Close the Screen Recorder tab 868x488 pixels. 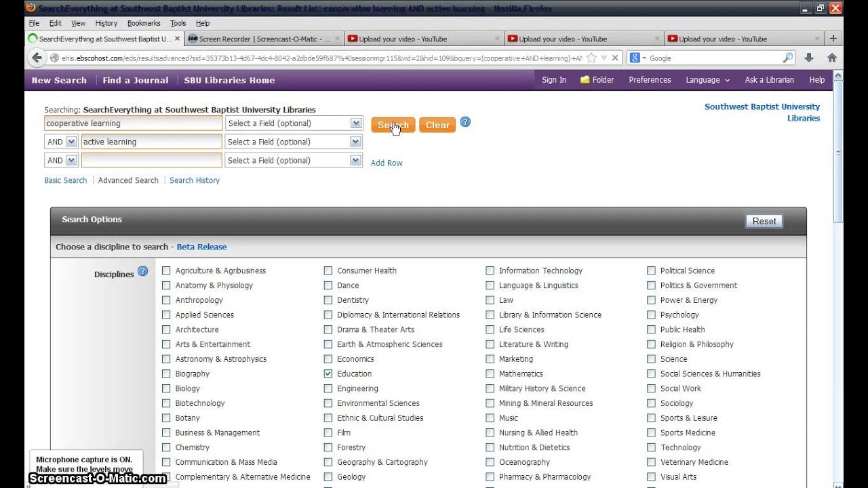tap(338, 39)
